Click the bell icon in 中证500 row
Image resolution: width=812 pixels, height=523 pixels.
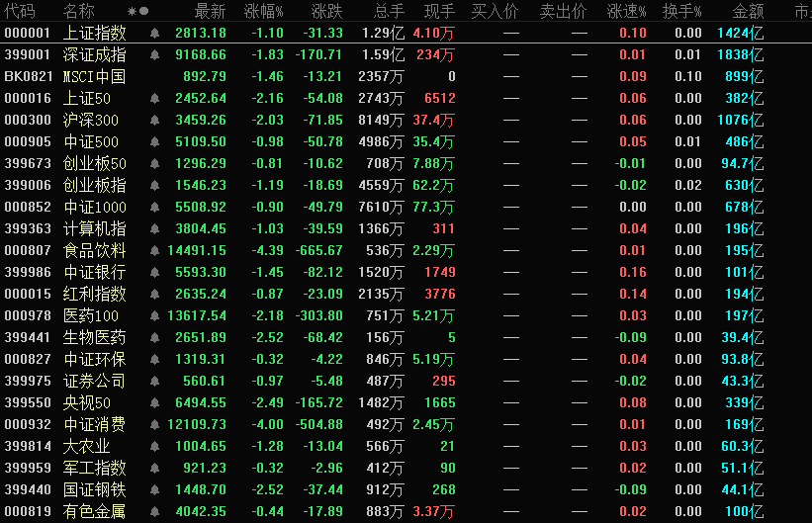click(x=154, y=142)
